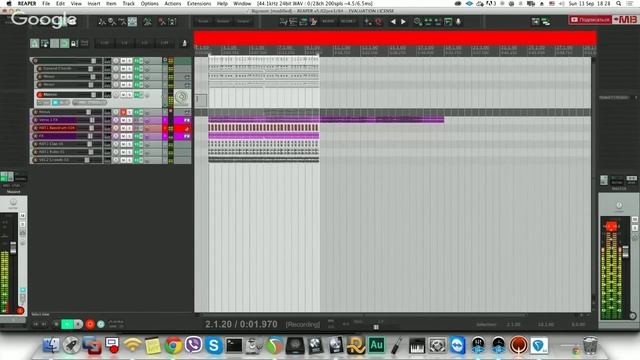Open the Track menu
The image size is (640, 360).
pos(129,3)
